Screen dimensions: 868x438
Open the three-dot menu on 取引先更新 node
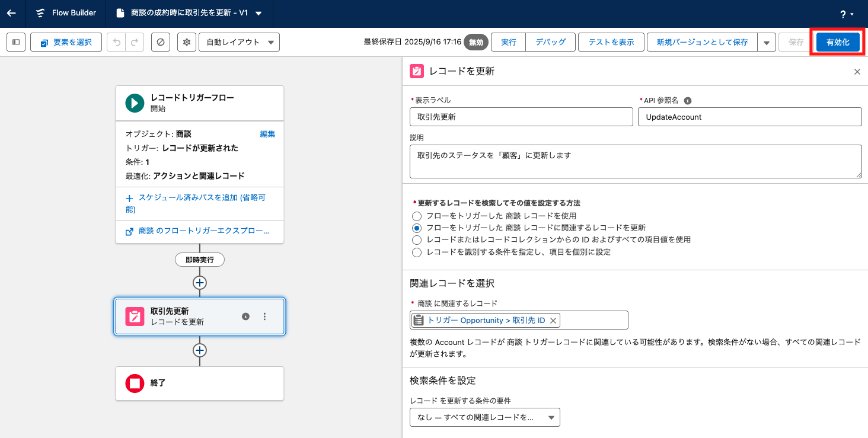264,316
